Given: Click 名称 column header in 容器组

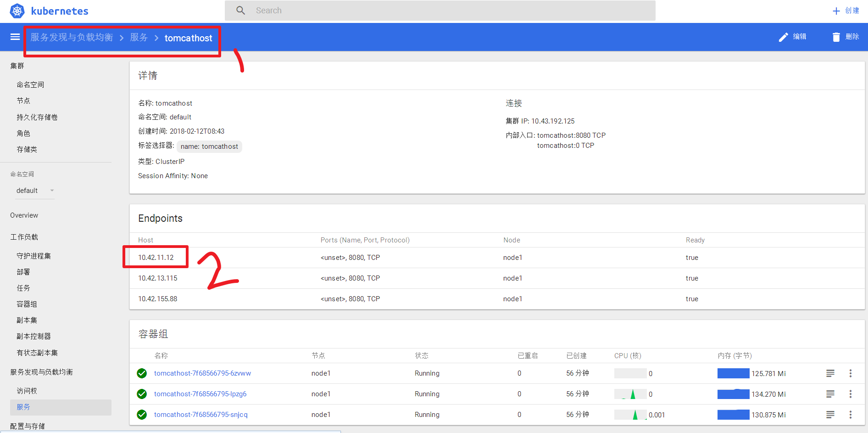Looking at the screenshot, I should point(161,356).
